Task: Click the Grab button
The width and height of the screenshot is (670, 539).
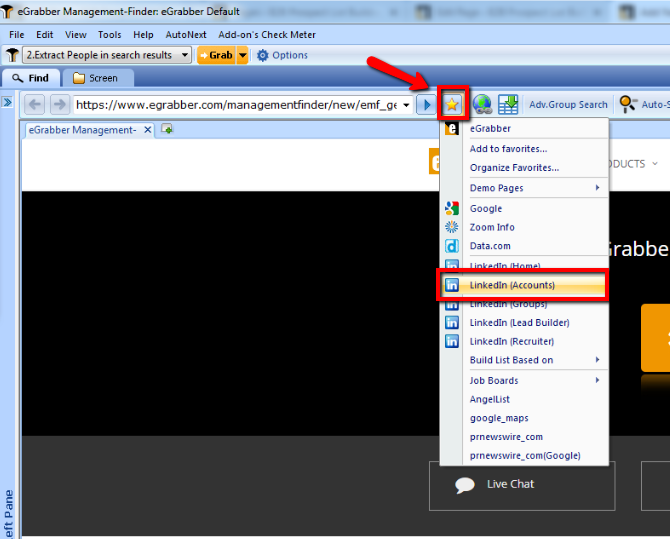Action: pos(216,55)
